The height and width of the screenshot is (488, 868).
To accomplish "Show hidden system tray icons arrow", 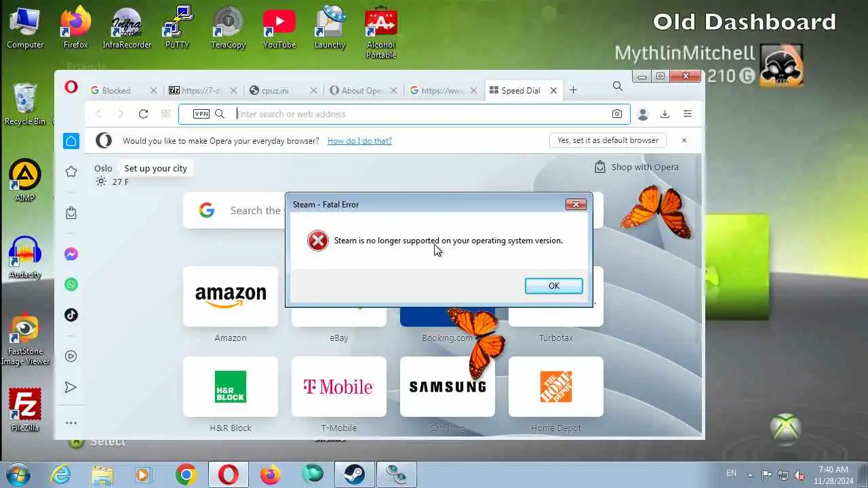I will 750,474.
